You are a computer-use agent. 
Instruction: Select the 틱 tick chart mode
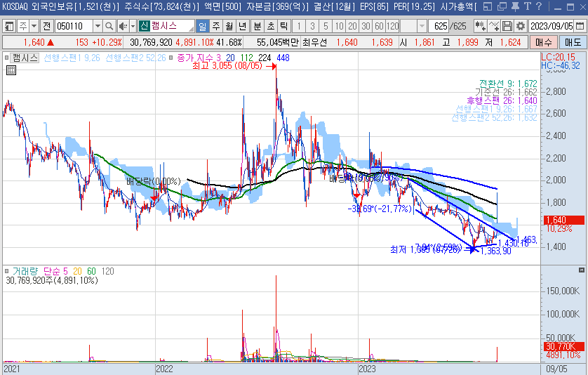[x=284, y=26]
